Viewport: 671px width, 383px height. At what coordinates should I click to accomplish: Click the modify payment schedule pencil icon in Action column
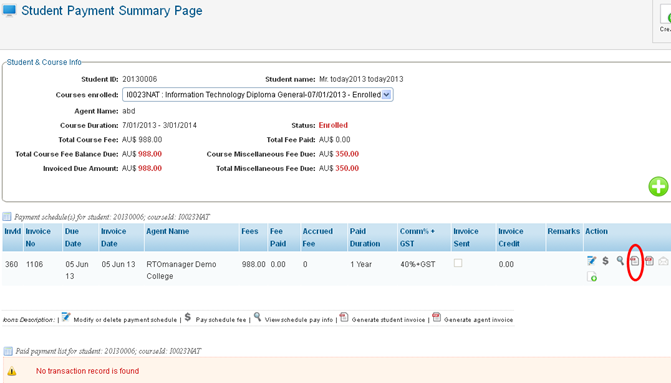click(x=591, y=261)
